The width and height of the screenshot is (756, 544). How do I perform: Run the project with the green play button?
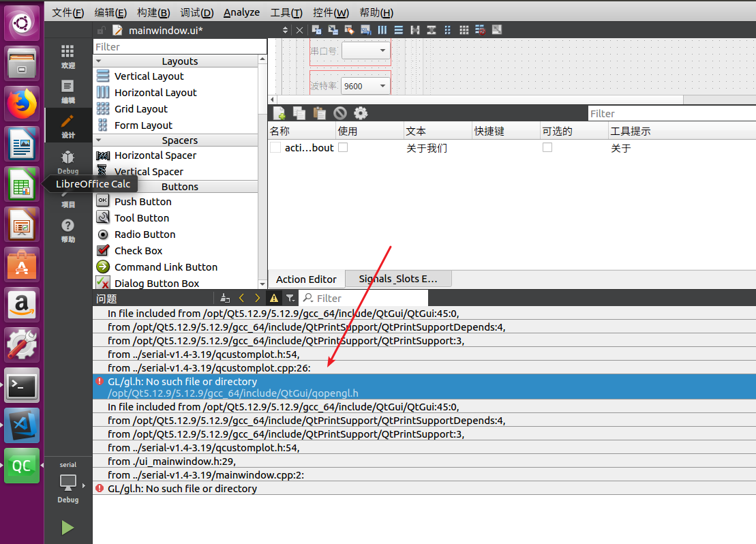coord(67,527)
